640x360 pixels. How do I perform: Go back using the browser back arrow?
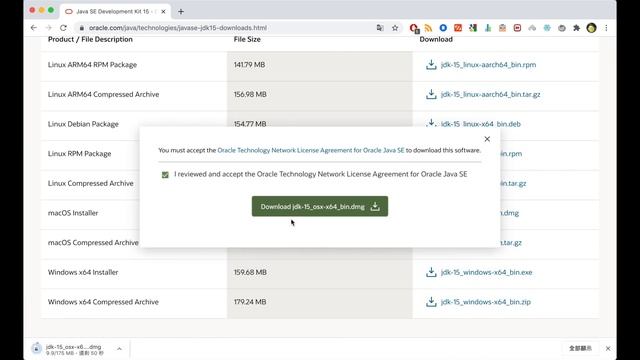[33, 28]
